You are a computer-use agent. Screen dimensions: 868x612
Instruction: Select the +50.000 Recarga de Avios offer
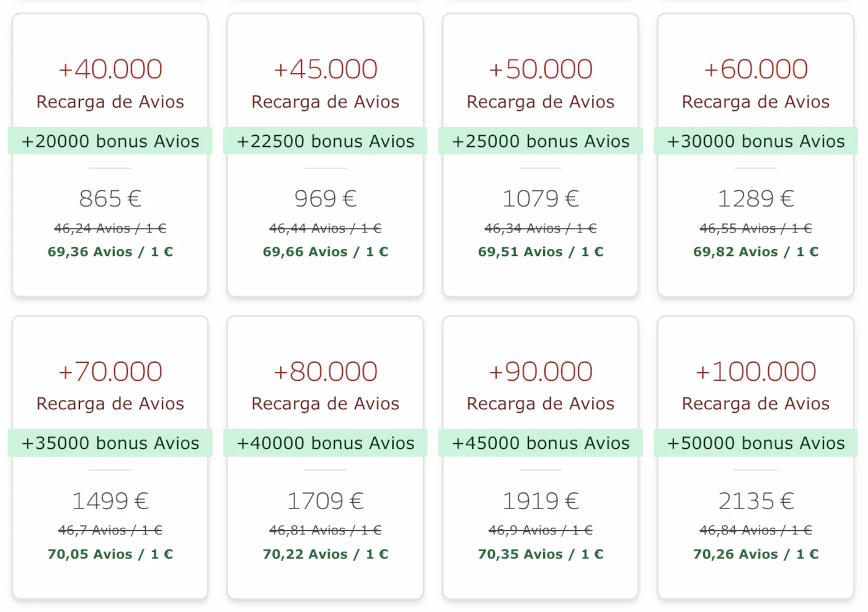click(x=540, y=69)
